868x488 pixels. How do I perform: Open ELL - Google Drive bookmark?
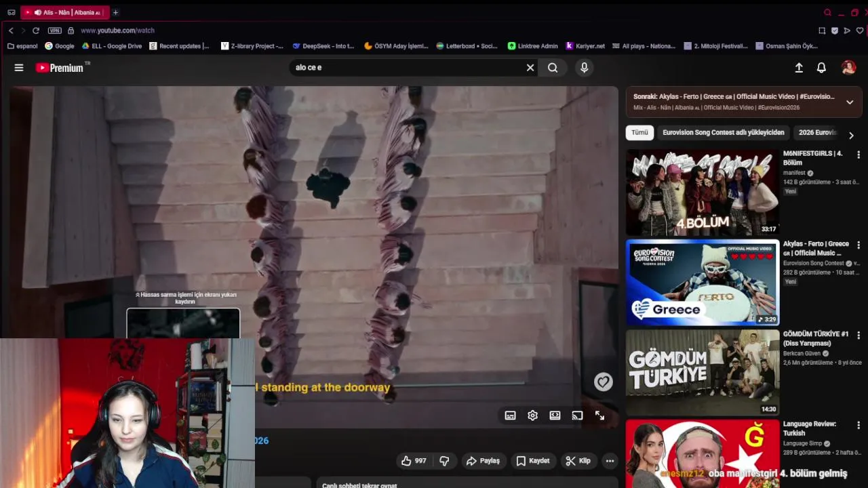(x=112, y=46)
